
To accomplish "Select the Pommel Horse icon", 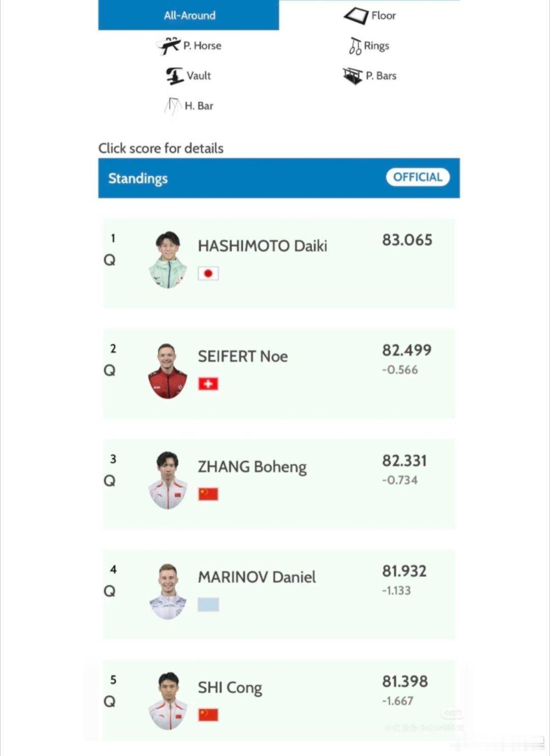I will click(x=168, y=46).
